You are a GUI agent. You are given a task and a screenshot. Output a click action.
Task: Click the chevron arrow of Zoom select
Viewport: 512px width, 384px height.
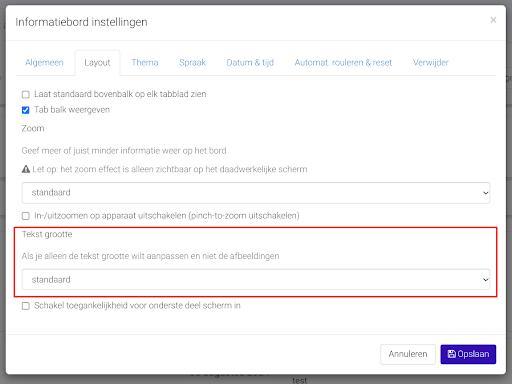pos(486,193)
